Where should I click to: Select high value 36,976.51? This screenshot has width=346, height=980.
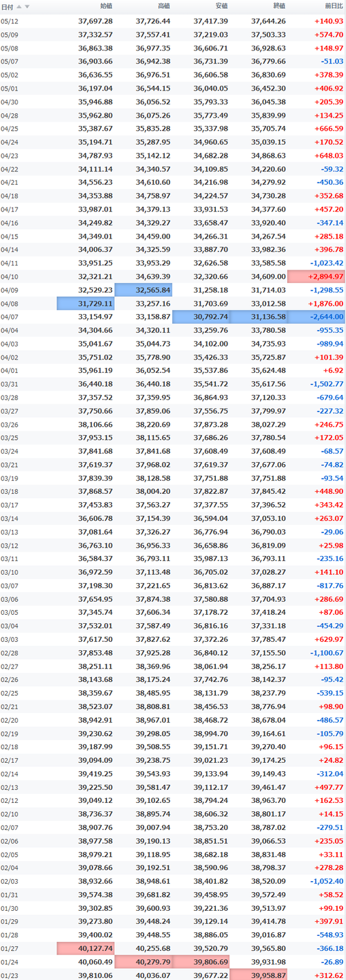153,75
